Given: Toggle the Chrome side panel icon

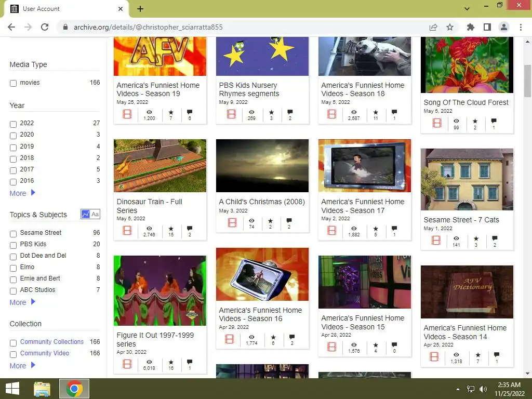Looking at the screenshot, I should click(x=487, y=27).
